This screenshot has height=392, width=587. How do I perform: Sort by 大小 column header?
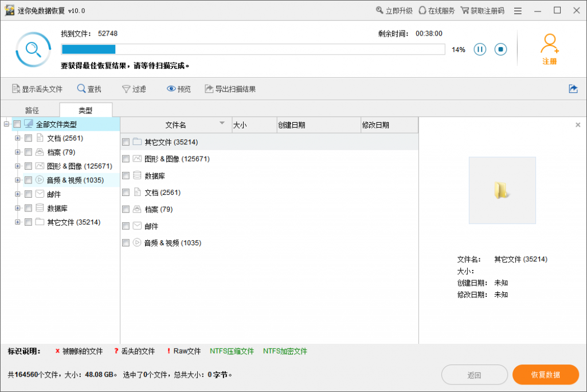[x=254, y=125]
